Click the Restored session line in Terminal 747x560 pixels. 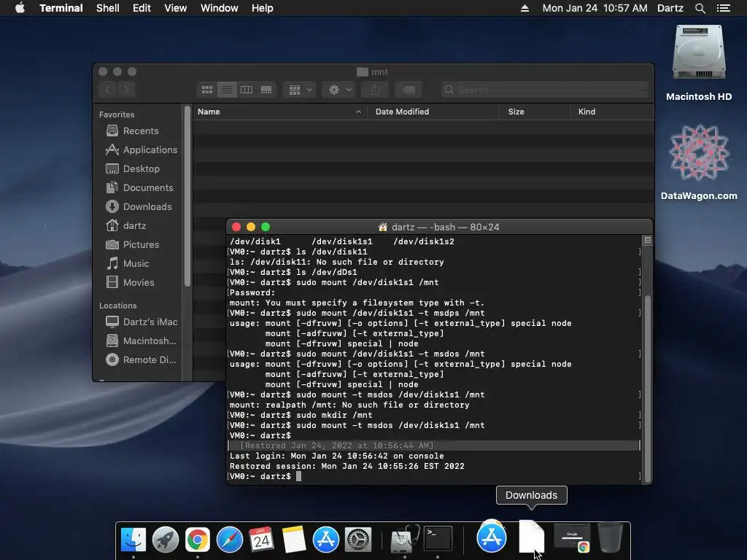point(347,466)
